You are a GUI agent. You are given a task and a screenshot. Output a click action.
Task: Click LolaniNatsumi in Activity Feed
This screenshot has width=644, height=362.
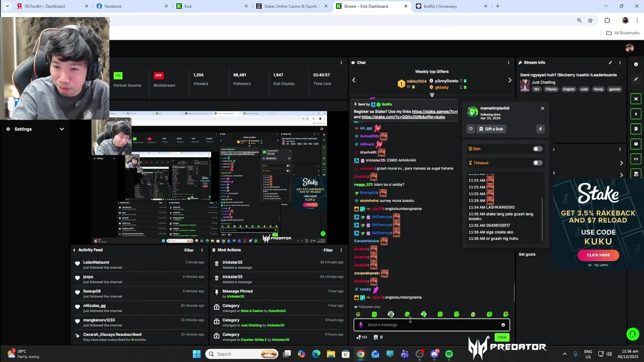(x=96, y=262)
